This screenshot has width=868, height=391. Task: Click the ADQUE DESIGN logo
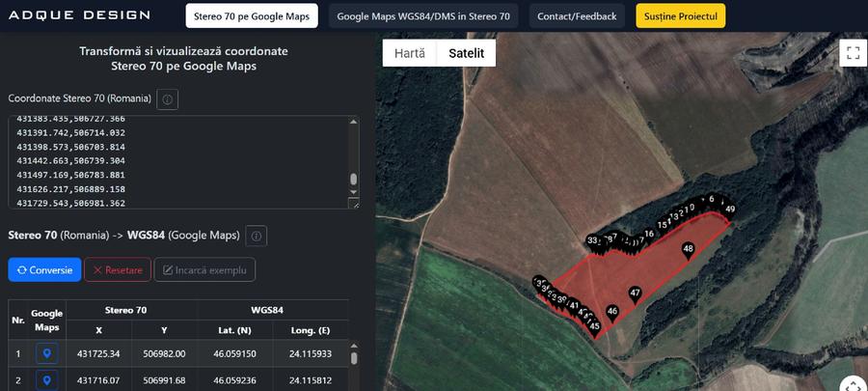[x=79, y=14]
